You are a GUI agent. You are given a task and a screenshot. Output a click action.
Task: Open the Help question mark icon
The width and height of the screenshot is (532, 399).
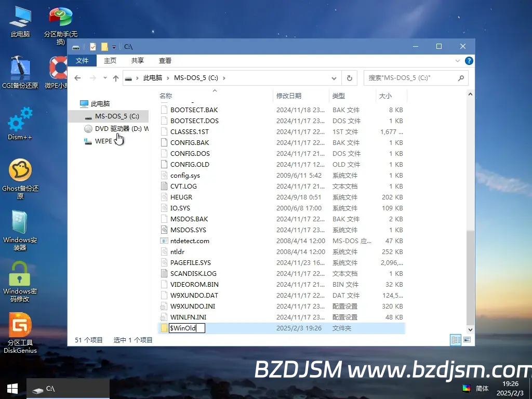tap(469, 61)
